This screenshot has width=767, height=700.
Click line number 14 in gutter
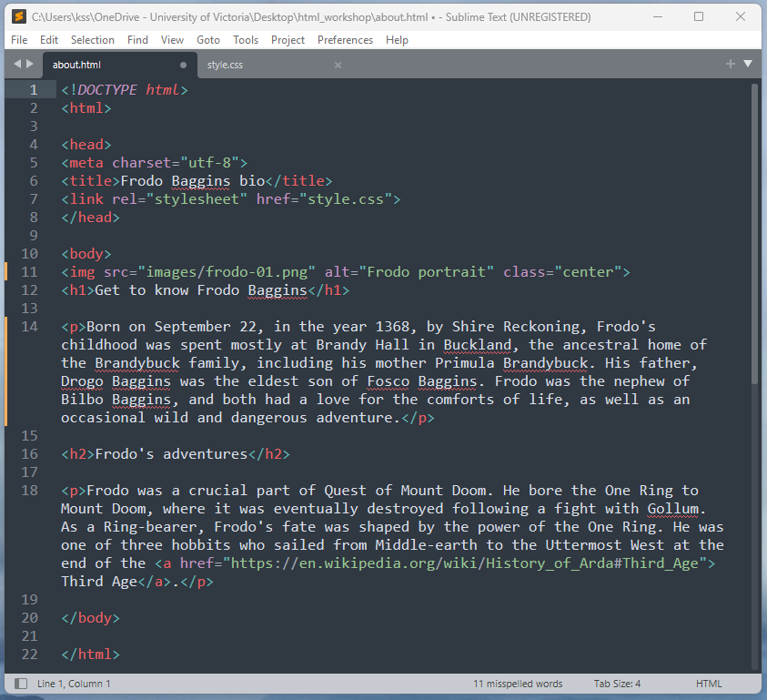[x=29, y=327]
